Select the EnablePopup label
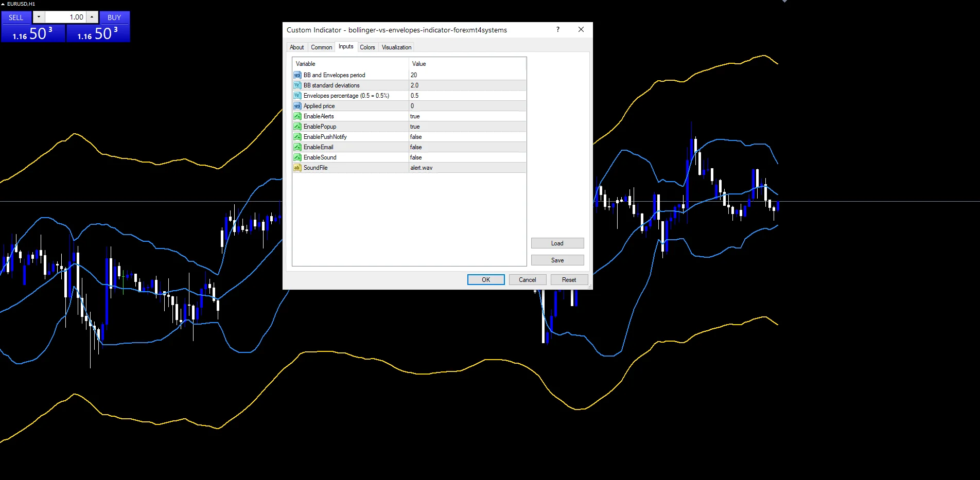This screenshot has height=480, width=980. pos(320,127)
